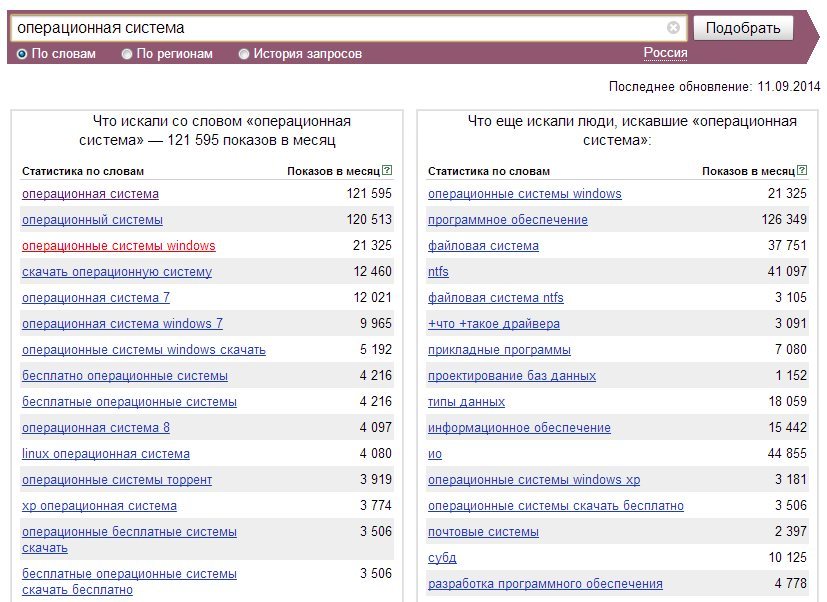Image resolution: width=827 pixels, height=602 pixels.
Task: Open help icon beside left Показов в месяц
Action: (387, 170)
